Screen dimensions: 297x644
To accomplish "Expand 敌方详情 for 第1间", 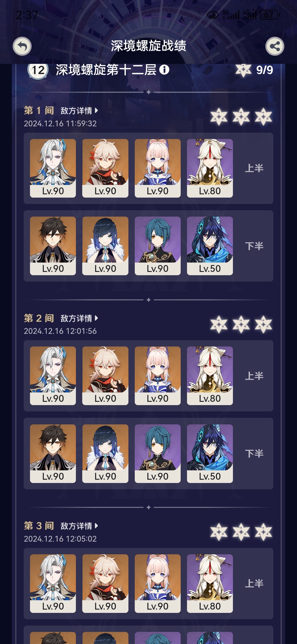I will [x=79, y=111].
